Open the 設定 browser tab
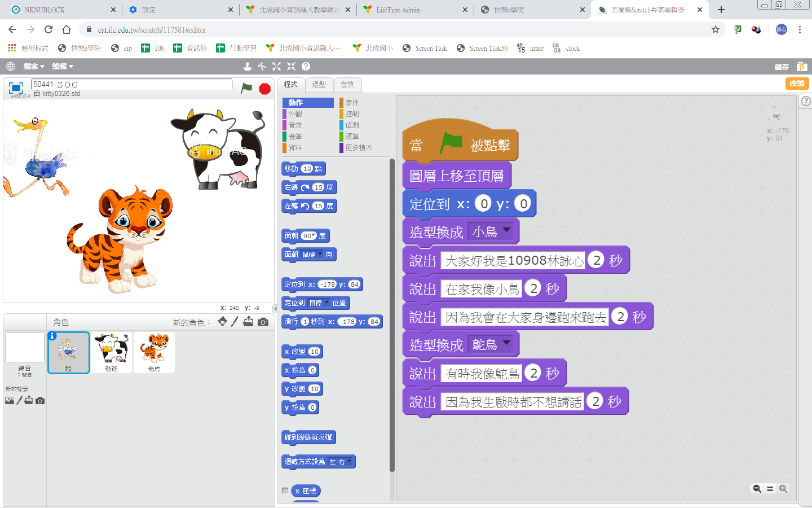The width and height of the screenshot is (812, 508). [x=180, y=10]
